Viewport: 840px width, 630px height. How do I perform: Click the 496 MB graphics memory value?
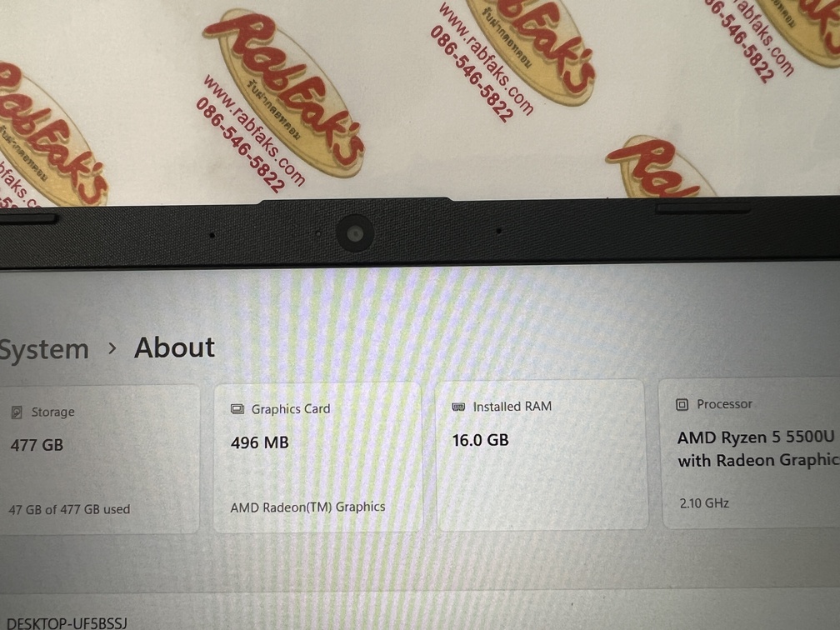click(x=260, y=442)
